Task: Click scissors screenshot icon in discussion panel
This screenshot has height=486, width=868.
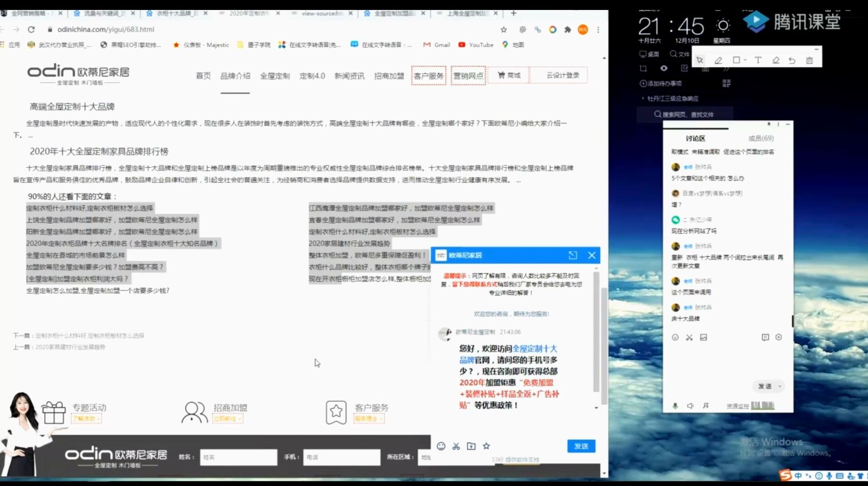Action: click(689, 337)
